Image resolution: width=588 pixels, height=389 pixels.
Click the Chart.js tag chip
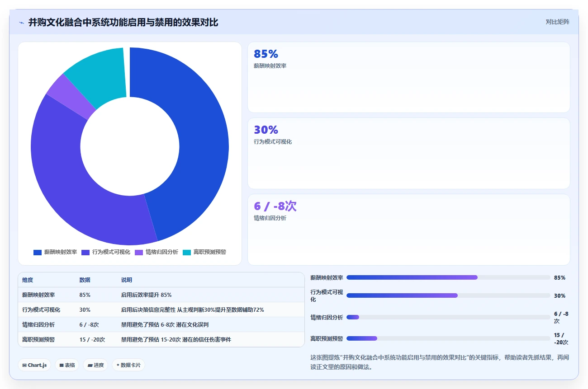coord(34,365)
